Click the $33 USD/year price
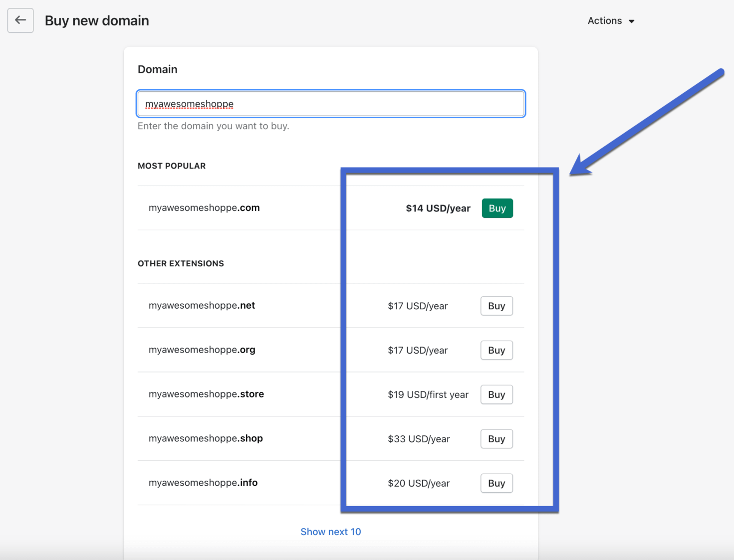The height and width of the screenshot is (560, 734). 419,439
